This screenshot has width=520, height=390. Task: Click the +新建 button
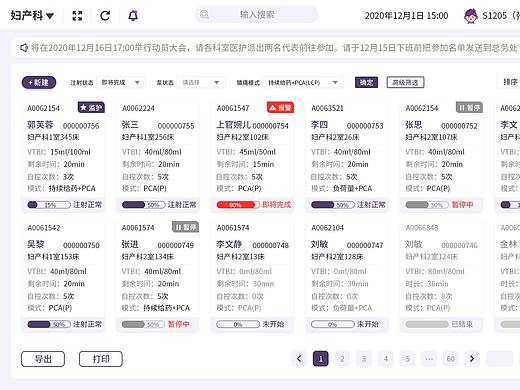pyautogui.click(x=39, y=82)
